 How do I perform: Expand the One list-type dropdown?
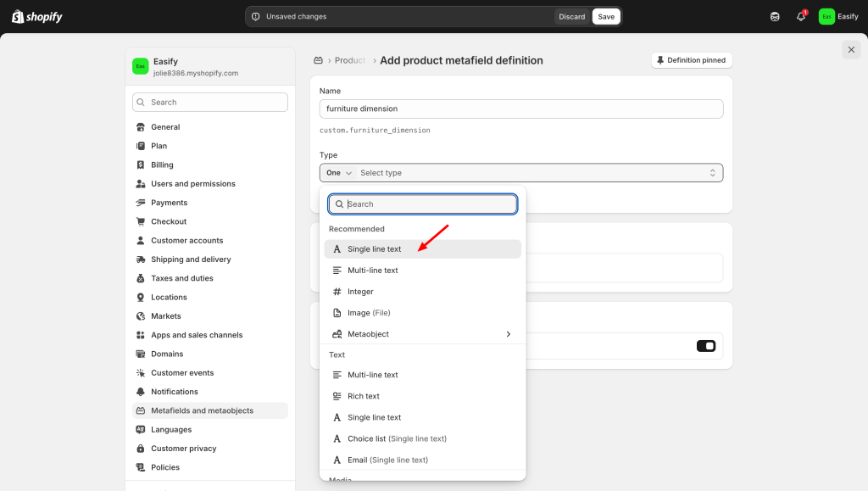(x=338, y=173)
